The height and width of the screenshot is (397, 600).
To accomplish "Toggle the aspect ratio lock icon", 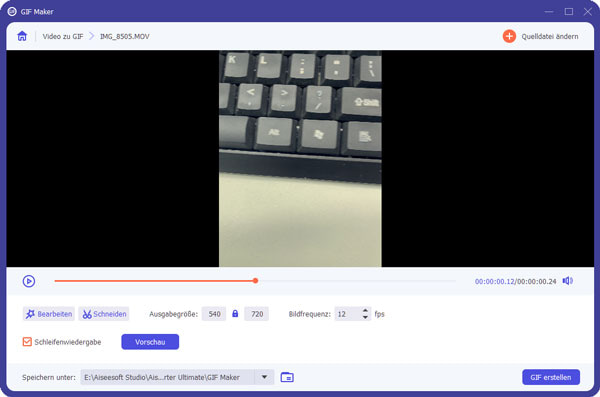I will click(235, 314).
